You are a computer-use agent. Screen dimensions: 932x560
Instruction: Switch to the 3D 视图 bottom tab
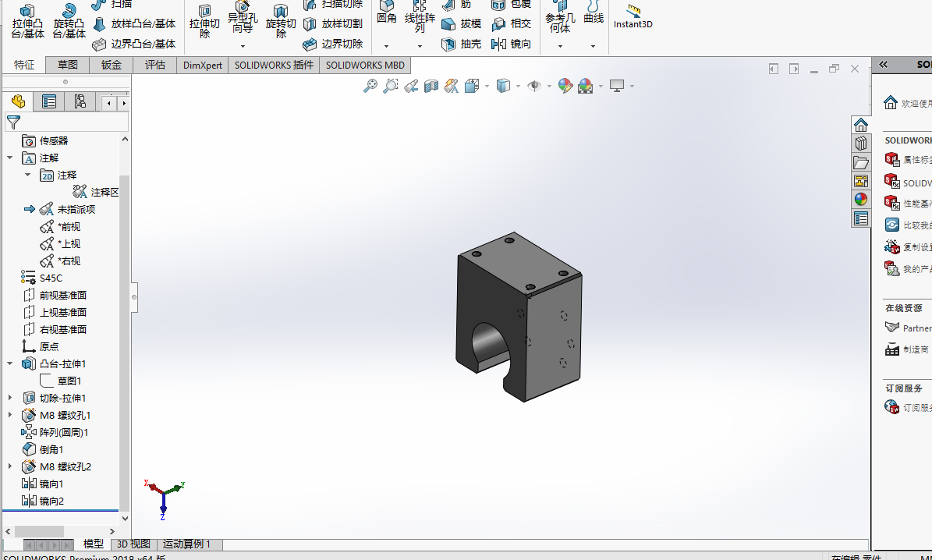(133, 544)
